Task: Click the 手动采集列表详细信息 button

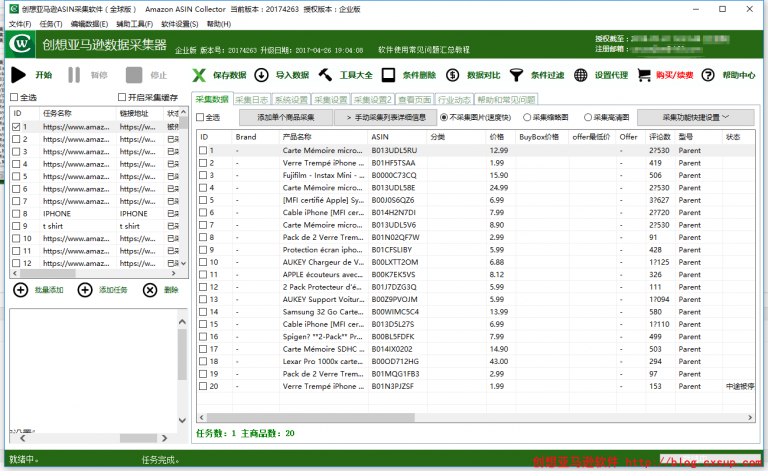Action: (x=386, y=118)
